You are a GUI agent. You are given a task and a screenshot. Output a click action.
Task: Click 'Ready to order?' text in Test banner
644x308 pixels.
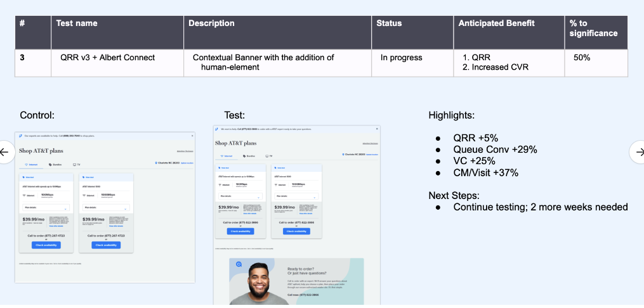pos(301,269)
